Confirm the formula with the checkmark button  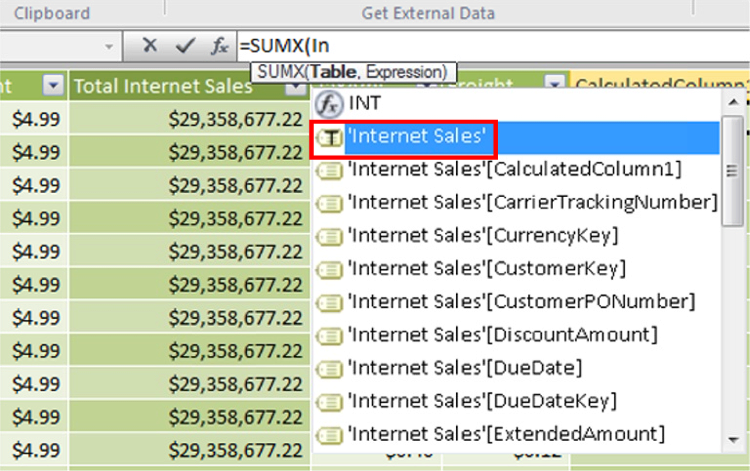[x=185, y=45]
